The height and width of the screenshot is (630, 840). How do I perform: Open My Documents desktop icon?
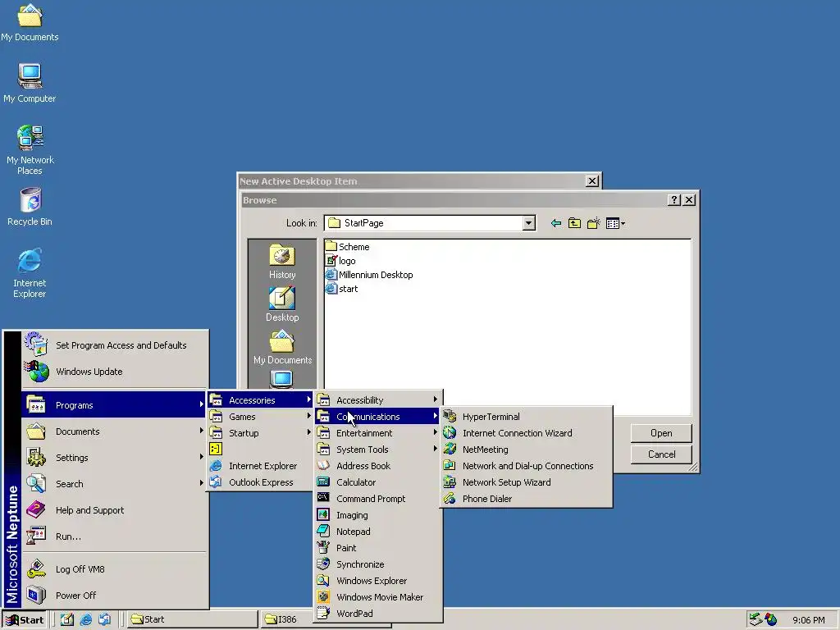pos(30,22)
